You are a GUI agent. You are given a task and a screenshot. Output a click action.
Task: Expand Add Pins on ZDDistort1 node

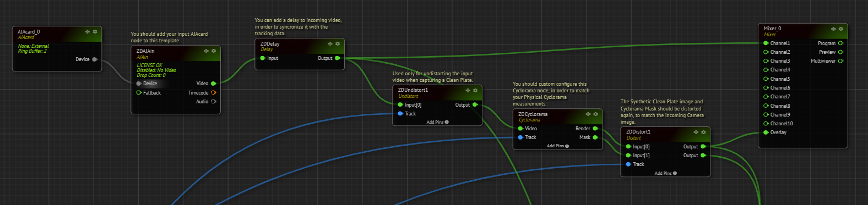(665, 173)
